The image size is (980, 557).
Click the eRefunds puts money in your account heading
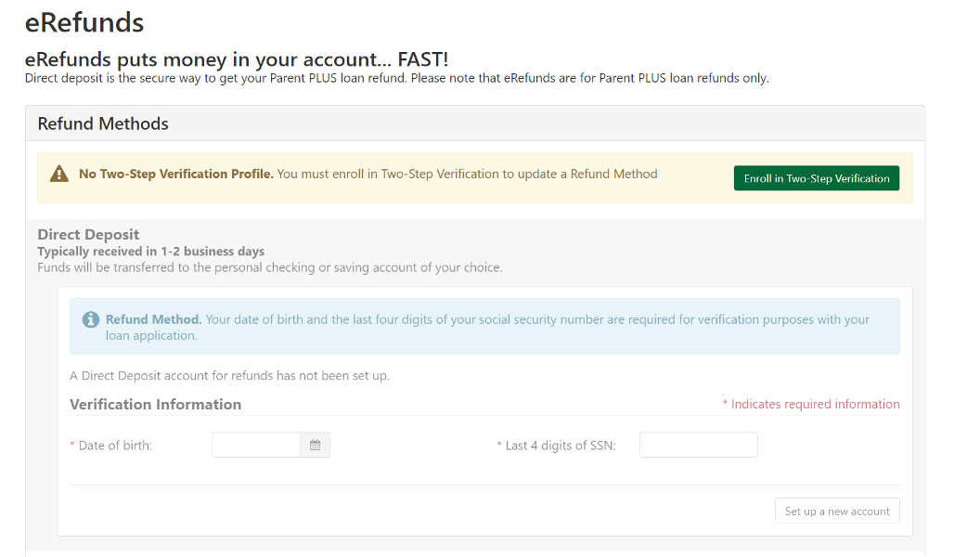(x=236, y=59)
